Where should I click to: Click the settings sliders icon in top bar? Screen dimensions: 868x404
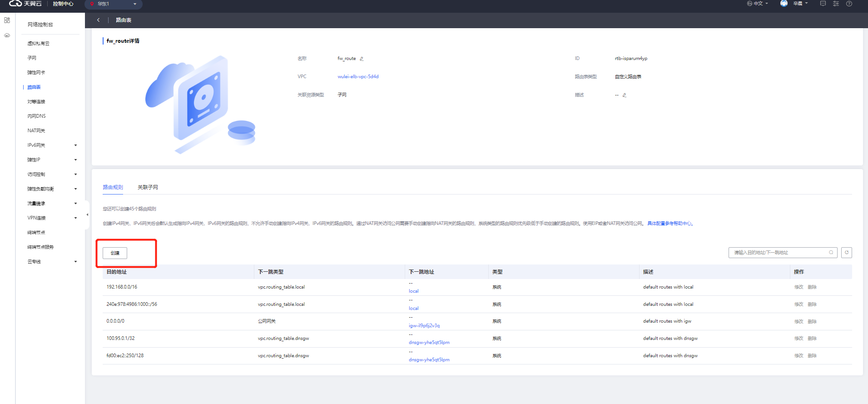pos(836,4)
